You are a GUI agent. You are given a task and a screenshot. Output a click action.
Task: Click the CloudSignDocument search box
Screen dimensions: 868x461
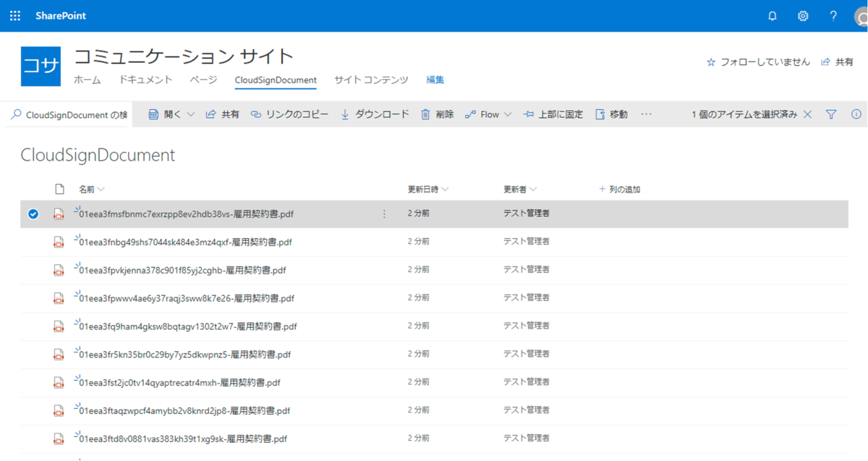coord(70,115)
